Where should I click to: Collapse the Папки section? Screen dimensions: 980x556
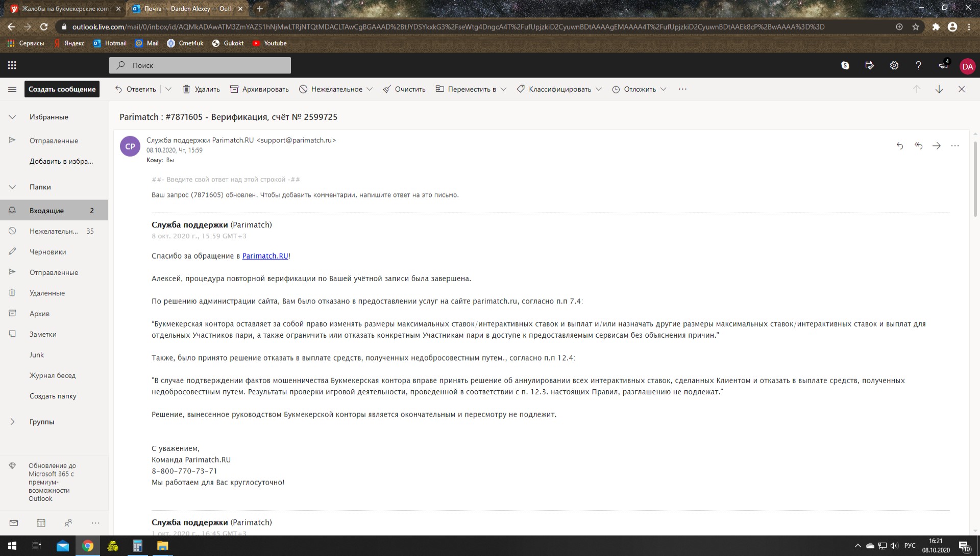(12, 187)
